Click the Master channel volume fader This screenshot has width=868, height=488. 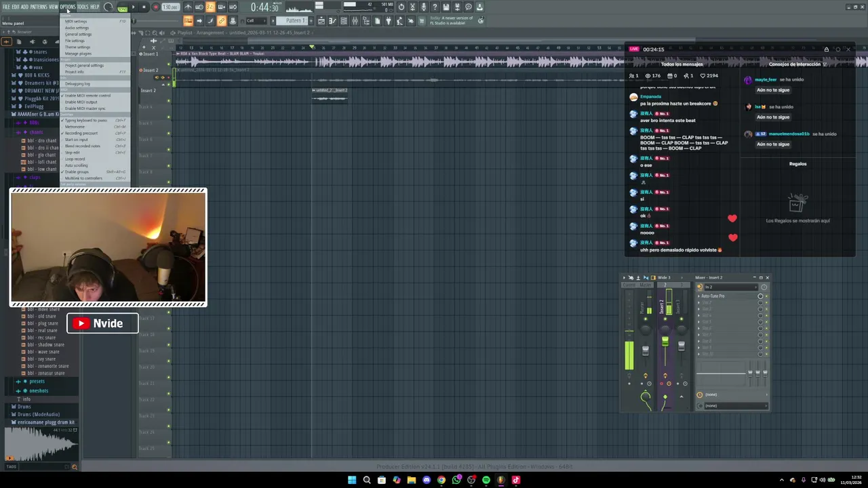pyautogui.click(x=646, y=350)
